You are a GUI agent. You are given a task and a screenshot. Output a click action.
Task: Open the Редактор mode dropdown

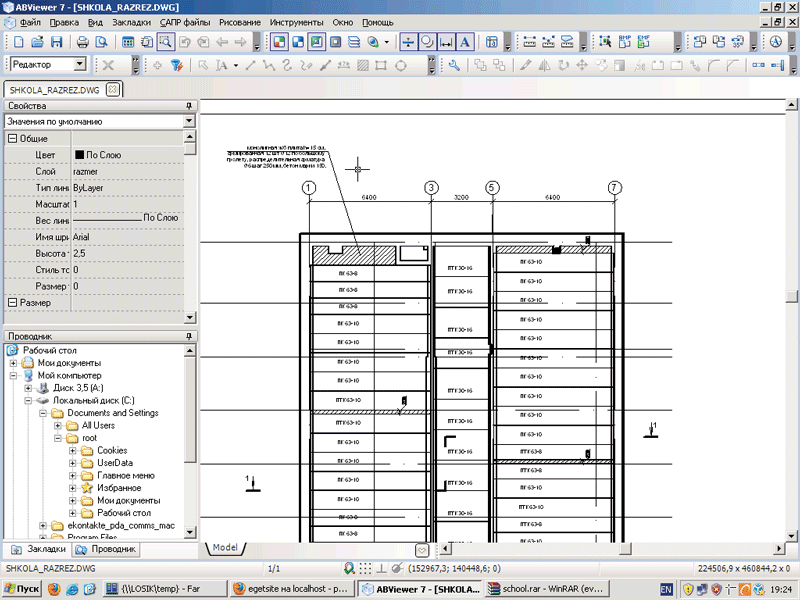click(x=80, y=64)
